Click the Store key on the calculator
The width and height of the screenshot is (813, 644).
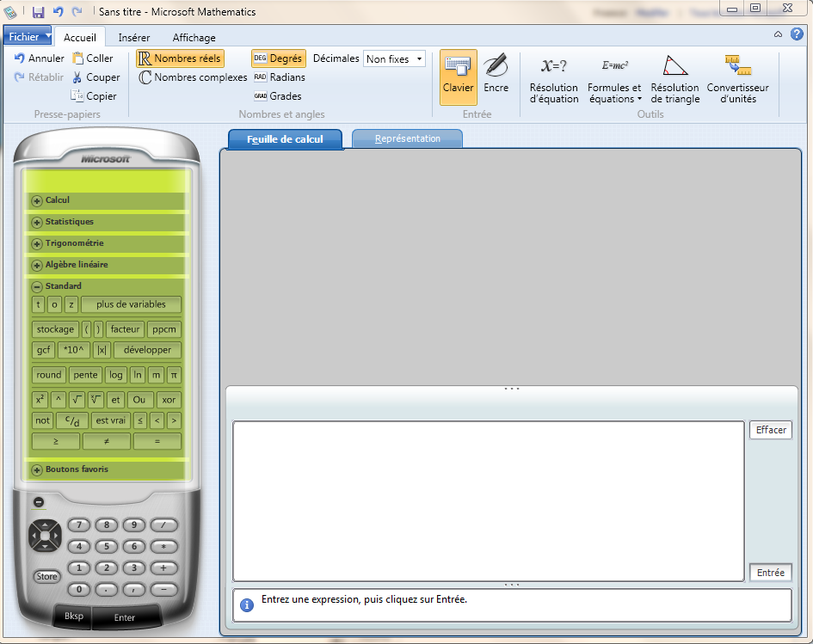(46, 576)
